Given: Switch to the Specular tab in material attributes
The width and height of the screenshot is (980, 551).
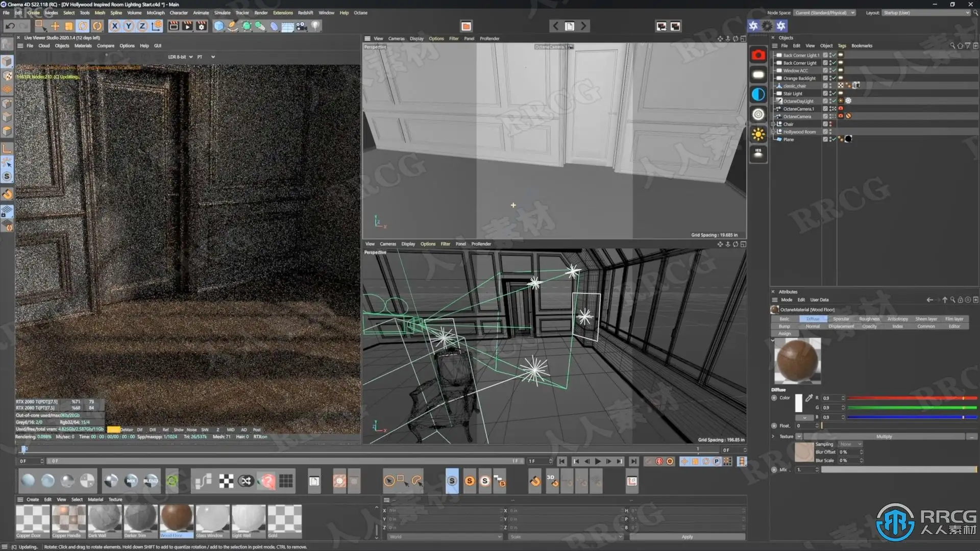Looking at the screenshot, I should click(x=841, y=319).
